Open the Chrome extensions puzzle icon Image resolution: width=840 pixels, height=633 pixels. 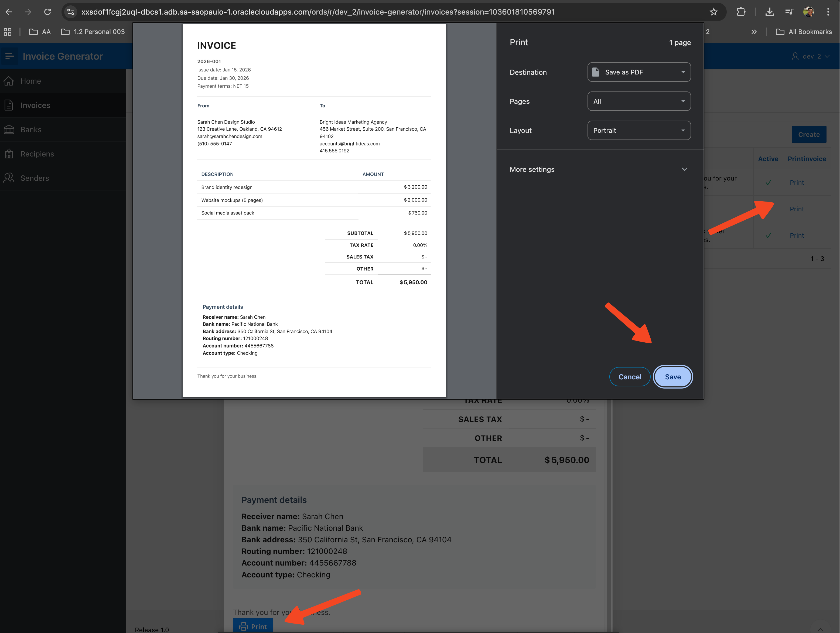741,12
